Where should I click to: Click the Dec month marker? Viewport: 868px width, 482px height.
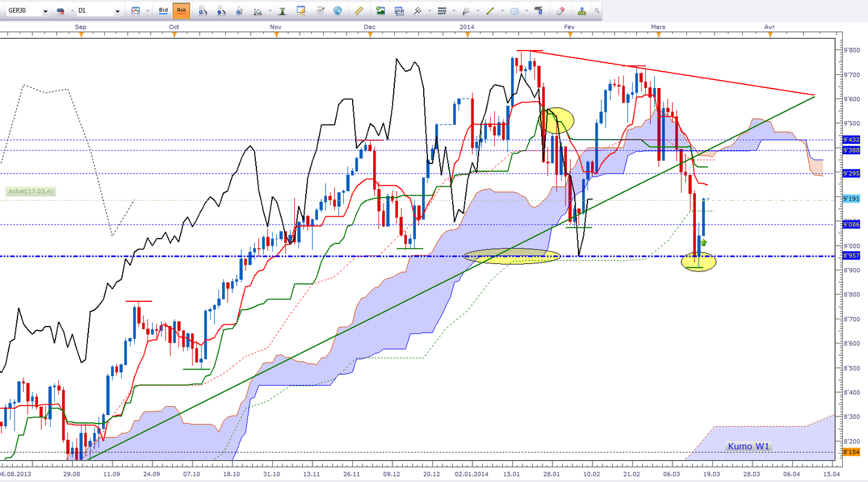[x=370, y=27]
